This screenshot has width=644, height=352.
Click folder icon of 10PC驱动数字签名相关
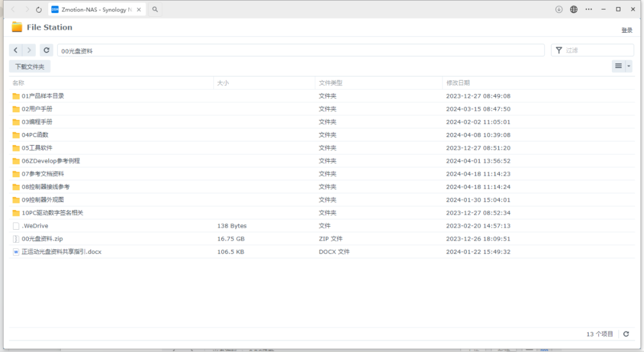16,213
